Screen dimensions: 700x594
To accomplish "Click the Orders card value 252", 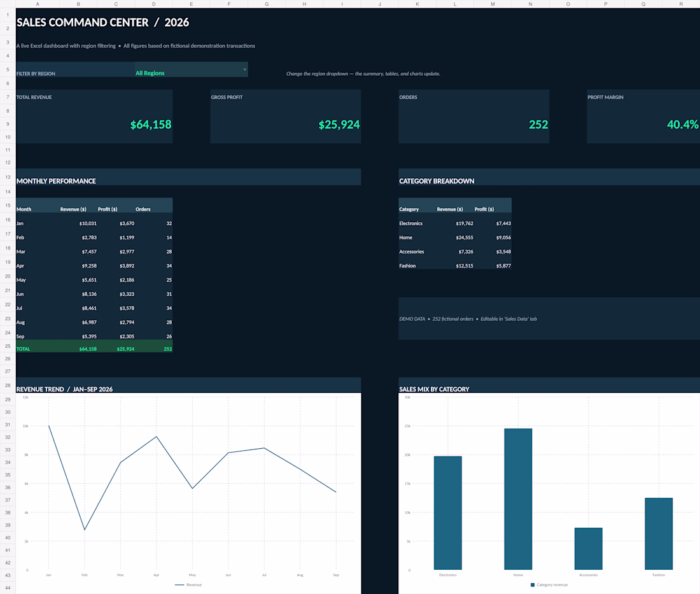I will [x=538, y=125].
